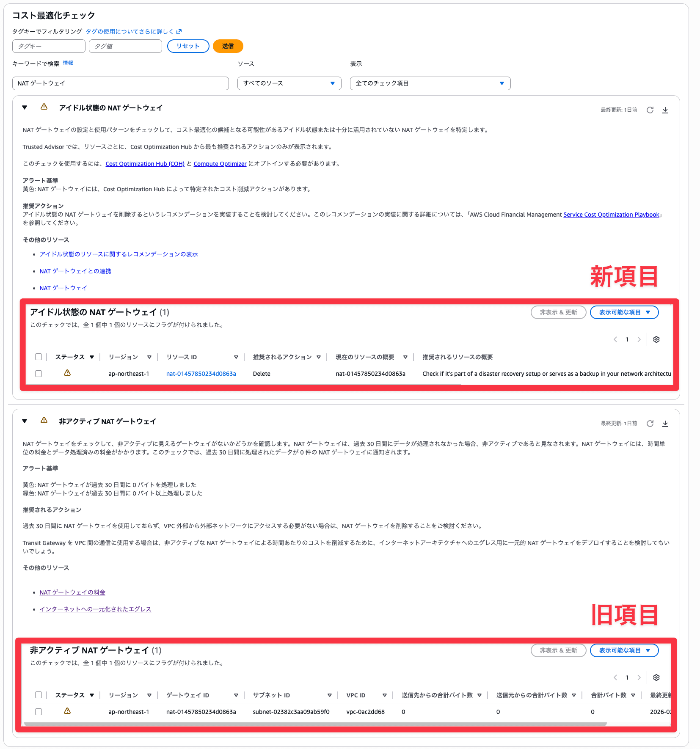Go to previous page in idle NAT table
Screen dimensions: 700x749
615,339
